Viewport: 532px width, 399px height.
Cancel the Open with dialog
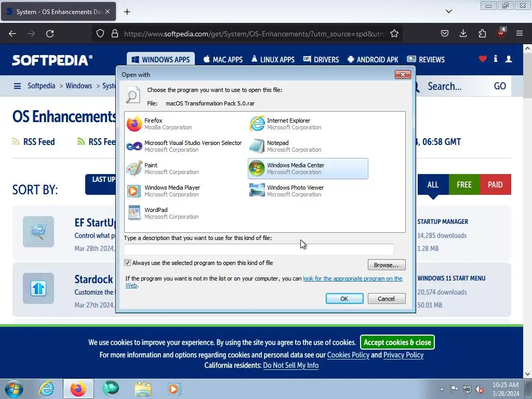[387, 299]
